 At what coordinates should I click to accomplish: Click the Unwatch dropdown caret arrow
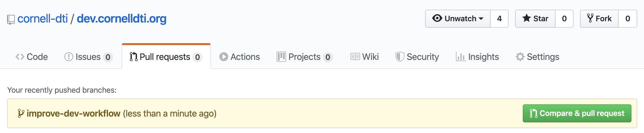coord(481,19)
